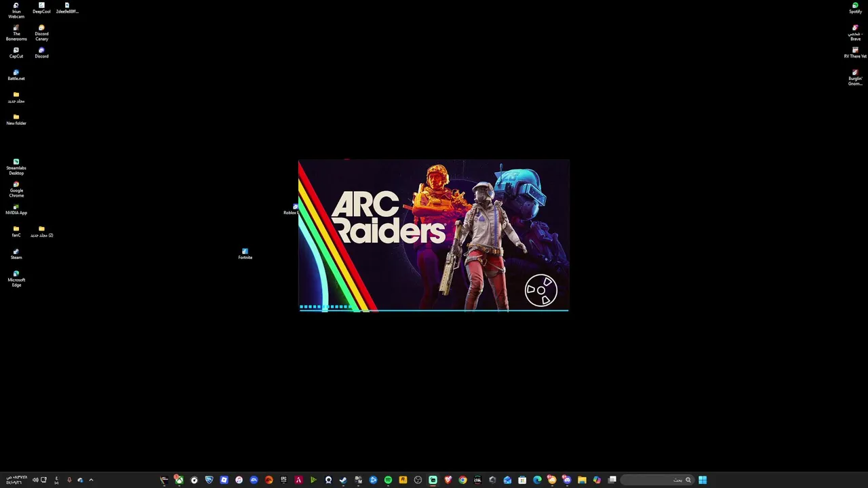Open Spotify from the taskbar
The height and width of the screenshot is (488, 868).
point(388,480)
